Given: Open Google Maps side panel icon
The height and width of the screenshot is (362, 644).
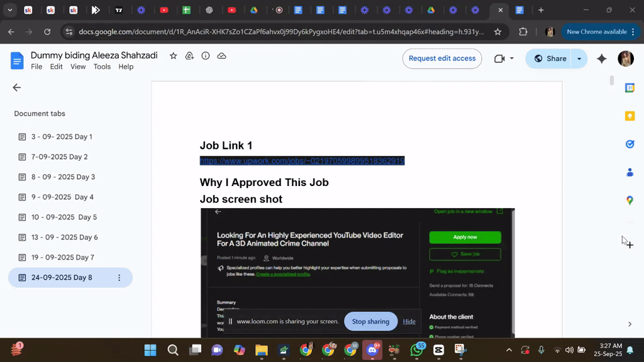Looking at the screenshot, I should click(630, 200).
